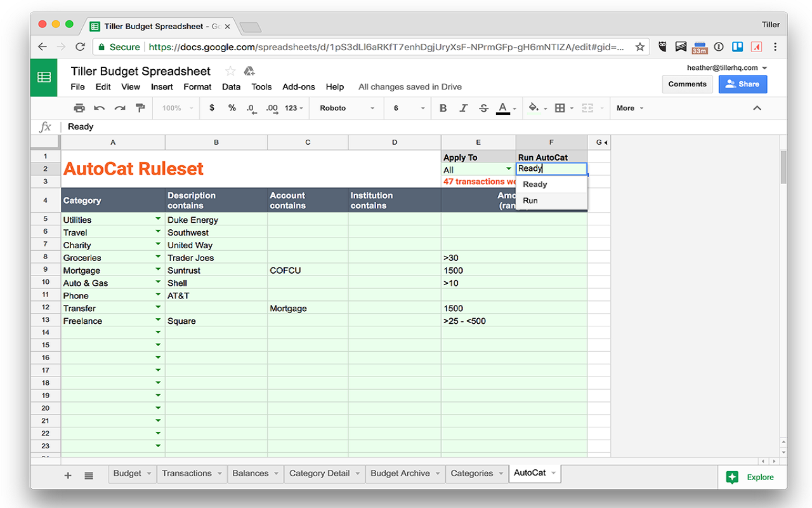Open the Trello browser extension
812x508 pixels.
coord(737,47)
